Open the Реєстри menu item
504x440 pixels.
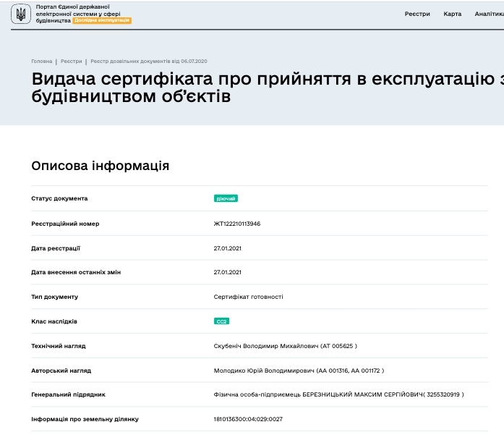(x=417, y=14)
